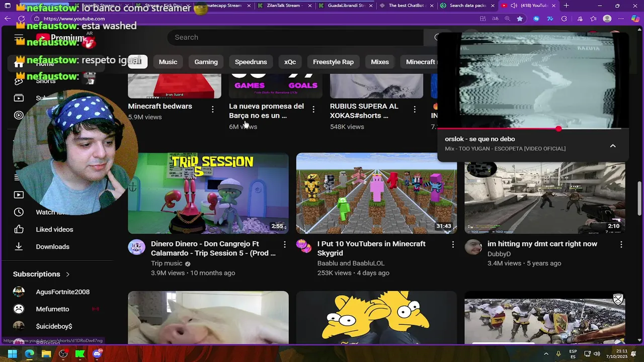Open options for La nueva promesa short
The height and width of the screenshot is (362, 644).
tap(313, 109)
